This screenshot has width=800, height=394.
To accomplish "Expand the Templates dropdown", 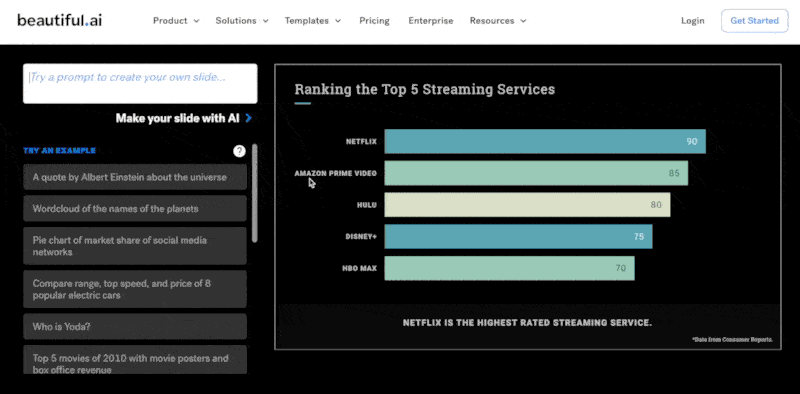I will [x=313, y=21].
